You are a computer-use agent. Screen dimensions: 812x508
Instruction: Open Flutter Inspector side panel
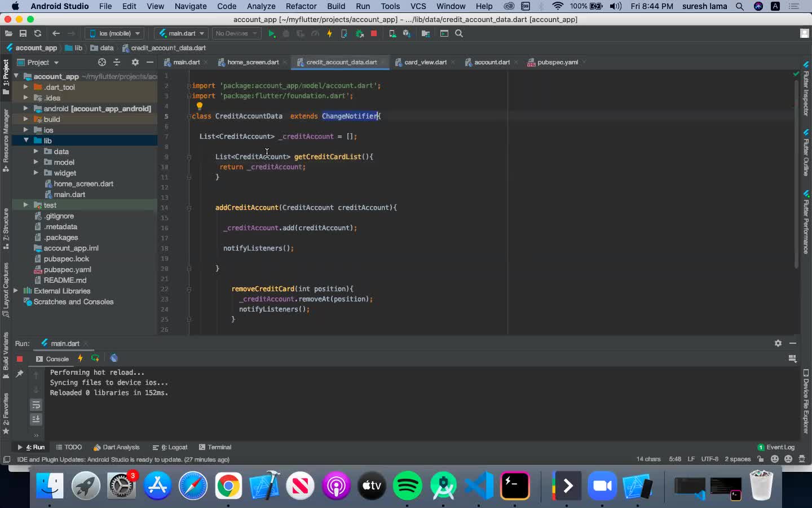pos(806,88)
